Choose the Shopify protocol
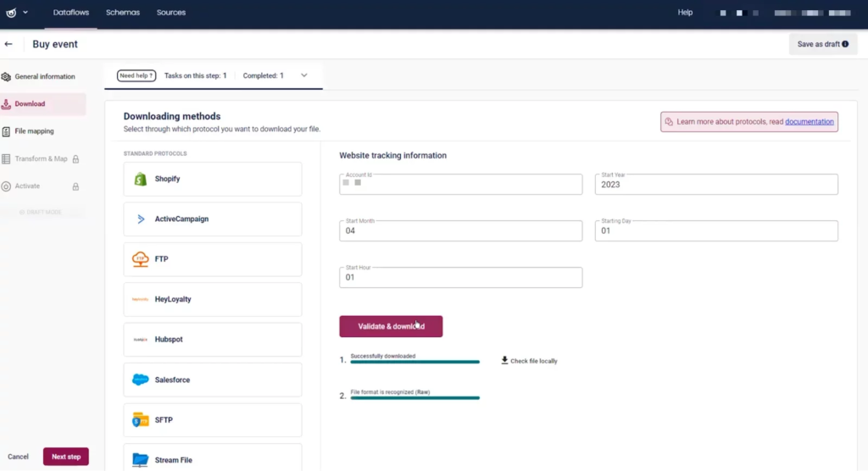Screen dimensions: 868x471 (x=213, y=179)
